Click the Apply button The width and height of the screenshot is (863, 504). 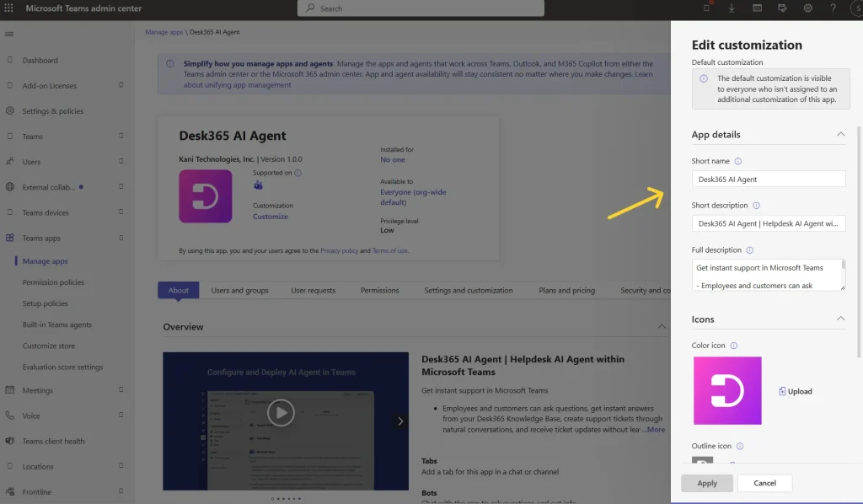click(707, 483)
